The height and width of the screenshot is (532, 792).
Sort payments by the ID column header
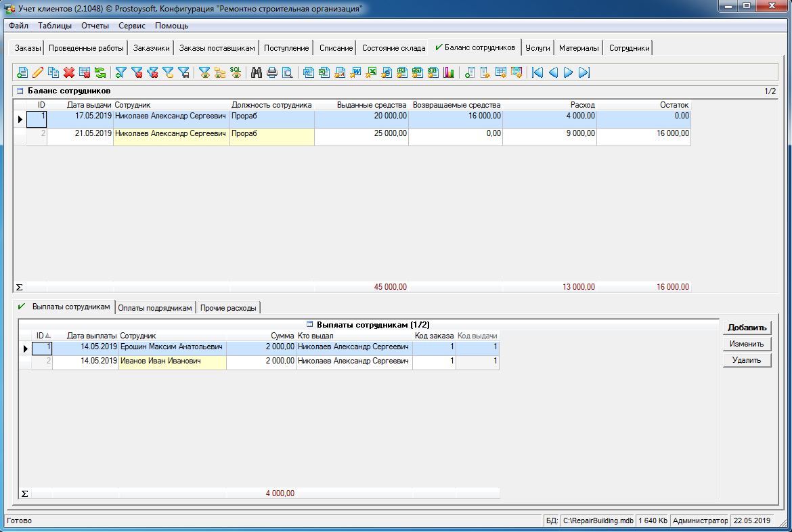[x=41, y=336]
